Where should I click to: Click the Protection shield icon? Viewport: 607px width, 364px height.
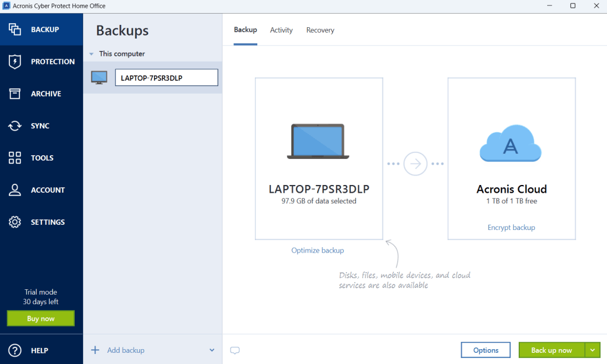(x=15, y=62)
